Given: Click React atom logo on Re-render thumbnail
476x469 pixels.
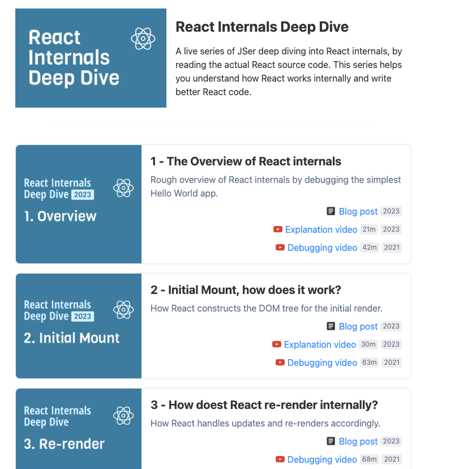Looking at the screenshot, I should click(x=123, y=416).
